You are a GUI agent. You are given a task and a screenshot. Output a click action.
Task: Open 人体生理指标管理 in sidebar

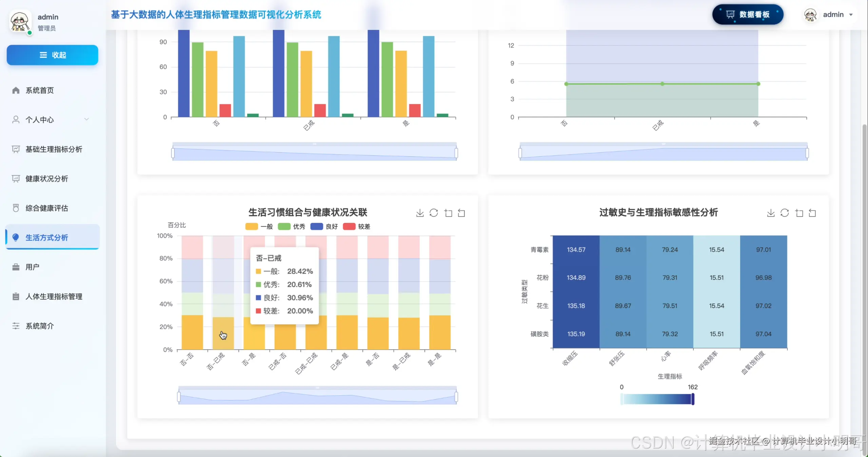pyautogui.click(x=54, y=297)
